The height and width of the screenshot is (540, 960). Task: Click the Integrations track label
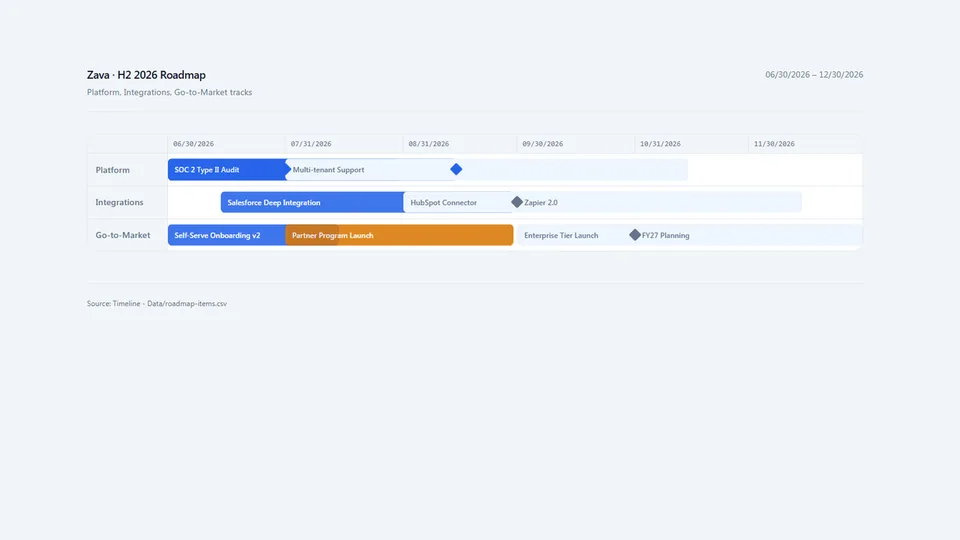click(x=119, y=202)
